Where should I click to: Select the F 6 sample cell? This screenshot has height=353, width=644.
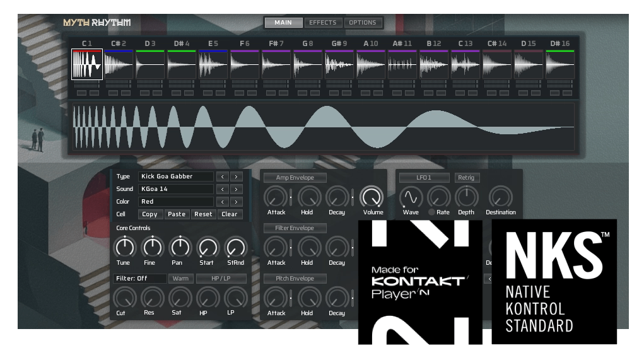click(245, 64)
